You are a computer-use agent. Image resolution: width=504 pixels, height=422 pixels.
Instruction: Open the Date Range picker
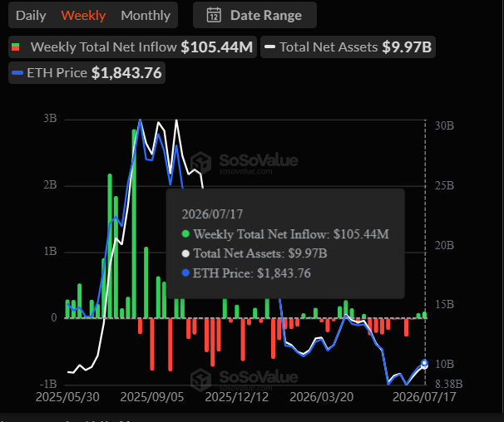pos(254,15)
